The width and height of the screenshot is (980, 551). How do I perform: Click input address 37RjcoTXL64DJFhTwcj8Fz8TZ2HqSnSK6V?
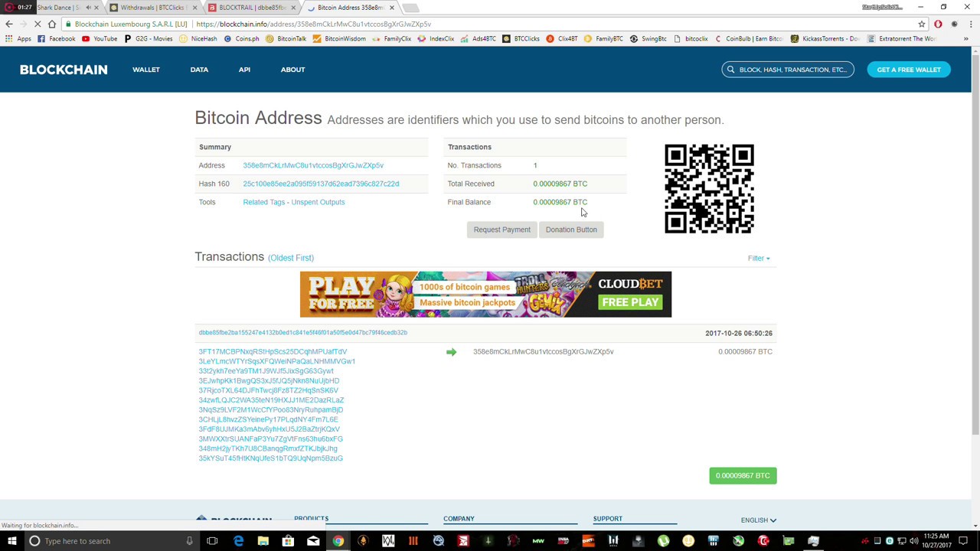coord(268,390)
